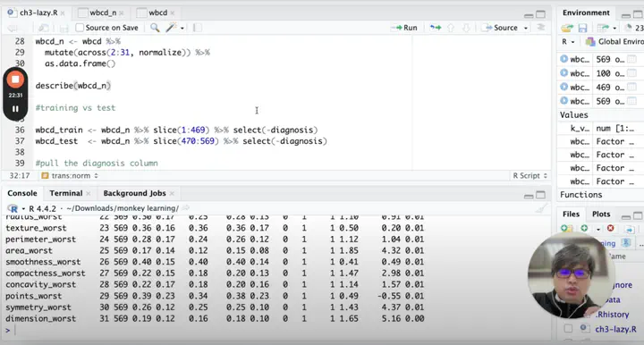The width and height of the screenshot is (644, 345).
Task: Click line 36 wbcd_train code in editor
Action: [x=176, y=130]
